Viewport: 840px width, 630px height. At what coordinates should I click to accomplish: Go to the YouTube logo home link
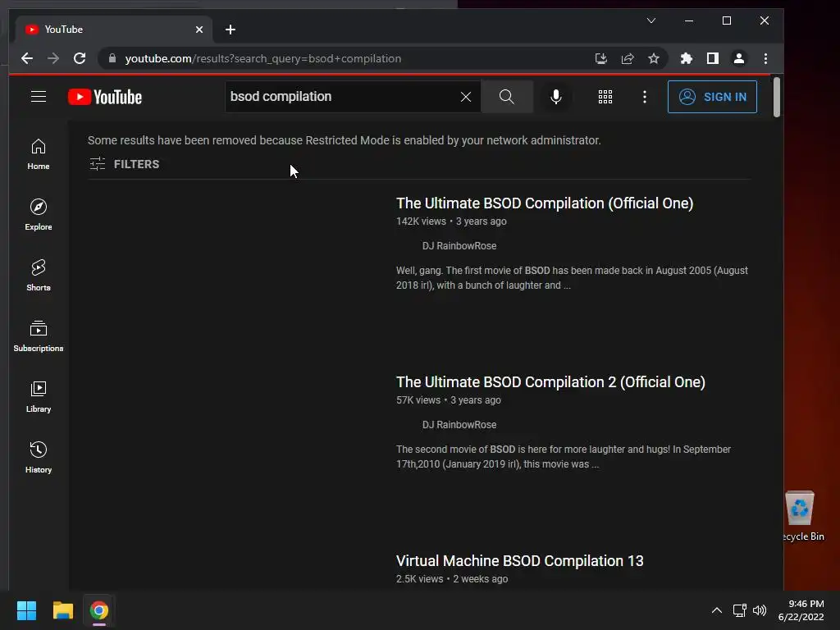point(105,97)
